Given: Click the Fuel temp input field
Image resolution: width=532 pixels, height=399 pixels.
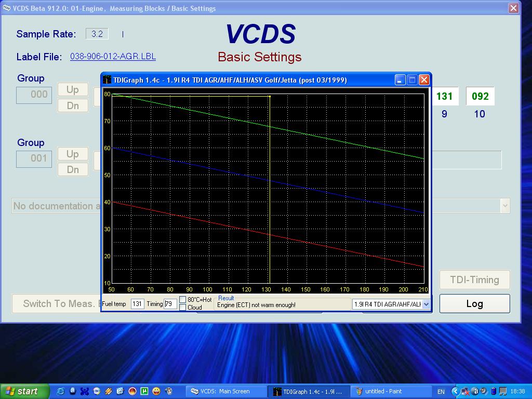Looking at the screenshot, I should tap(137, 303).
